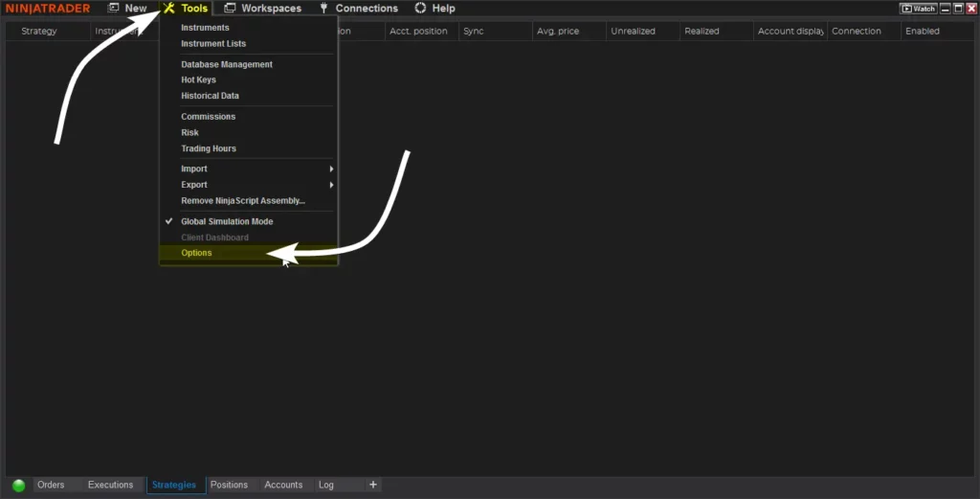
Task: Switch to the Executions tab
Action: pyautogui.click(x=111, y=485)
